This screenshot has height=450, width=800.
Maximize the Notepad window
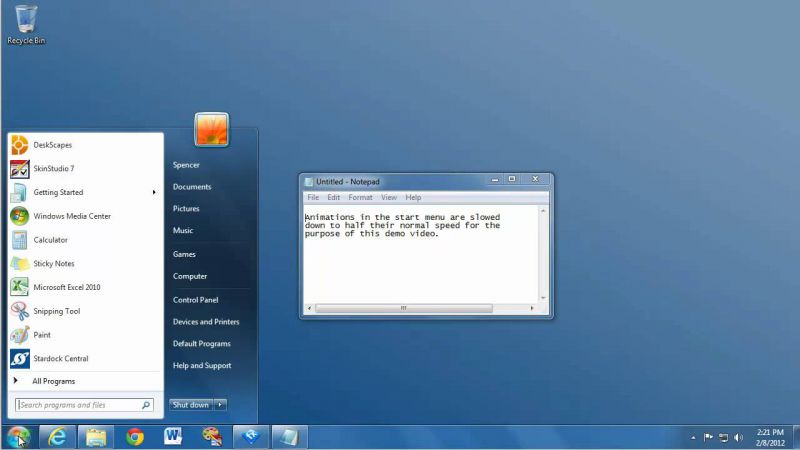click(512, 179)
